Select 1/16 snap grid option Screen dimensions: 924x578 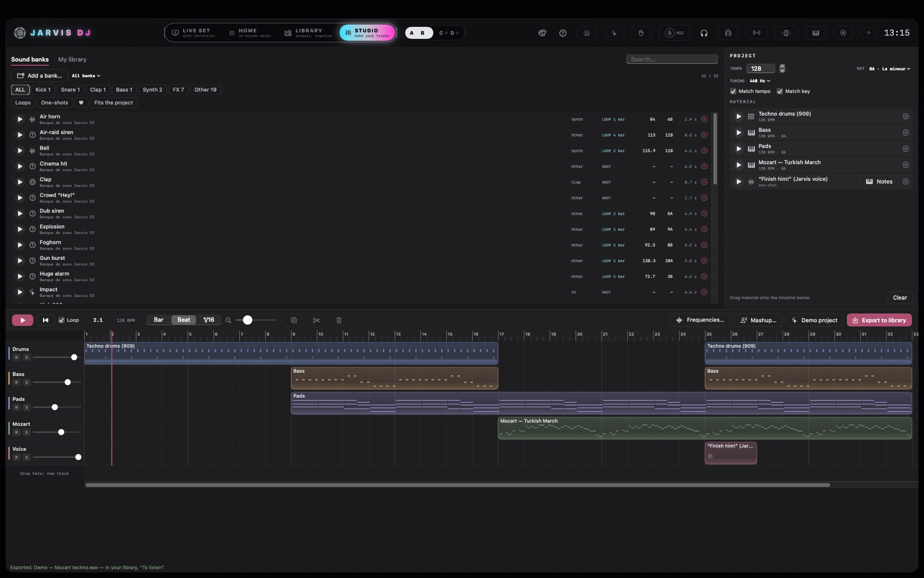click(208, 320)
